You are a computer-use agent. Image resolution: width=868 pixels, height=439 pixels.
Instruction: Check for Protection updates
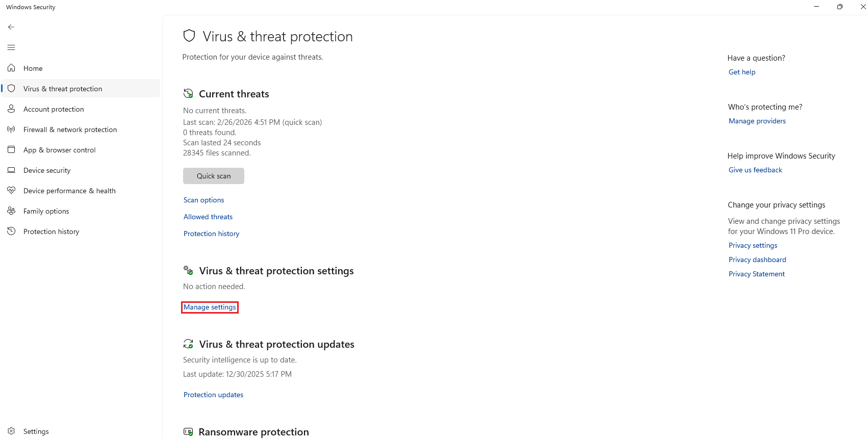coord(213,394)
